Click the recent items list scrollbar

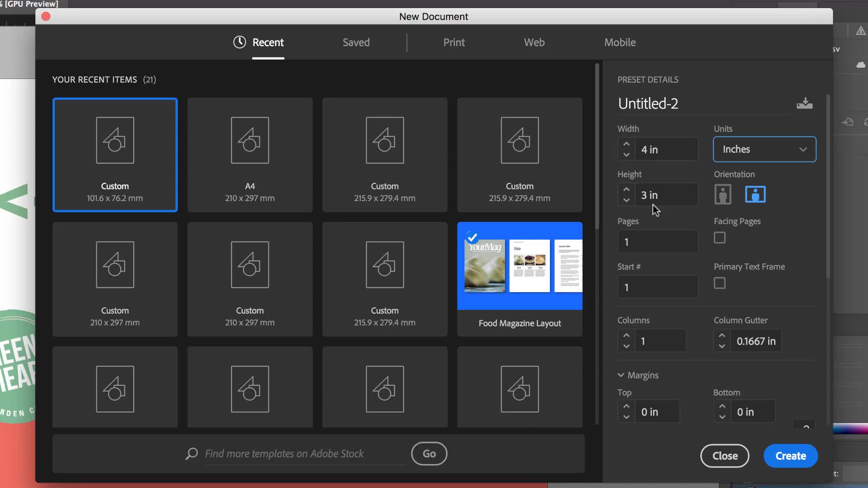click(597, 147)
